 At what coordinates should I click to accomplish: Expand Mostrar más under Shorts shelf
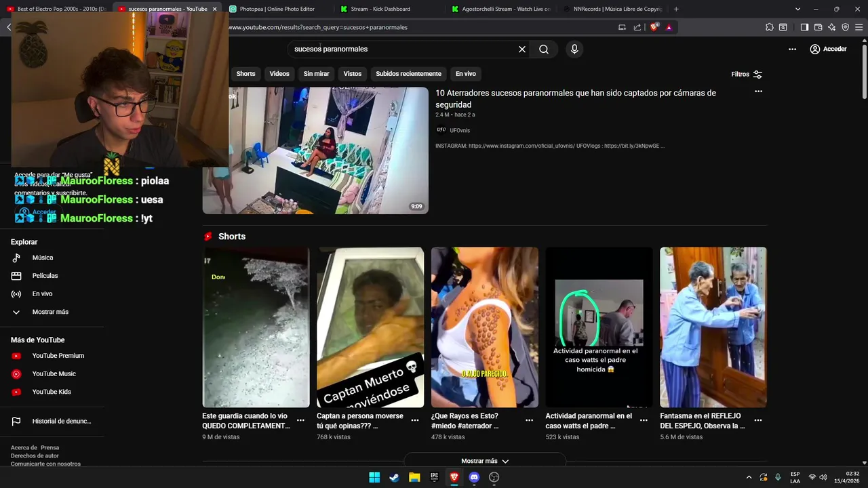tap(485, 461)
